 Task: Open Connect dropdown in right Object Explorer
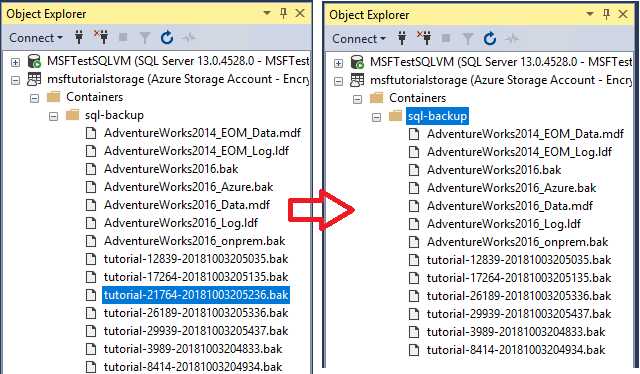click(x=359, y=39)
